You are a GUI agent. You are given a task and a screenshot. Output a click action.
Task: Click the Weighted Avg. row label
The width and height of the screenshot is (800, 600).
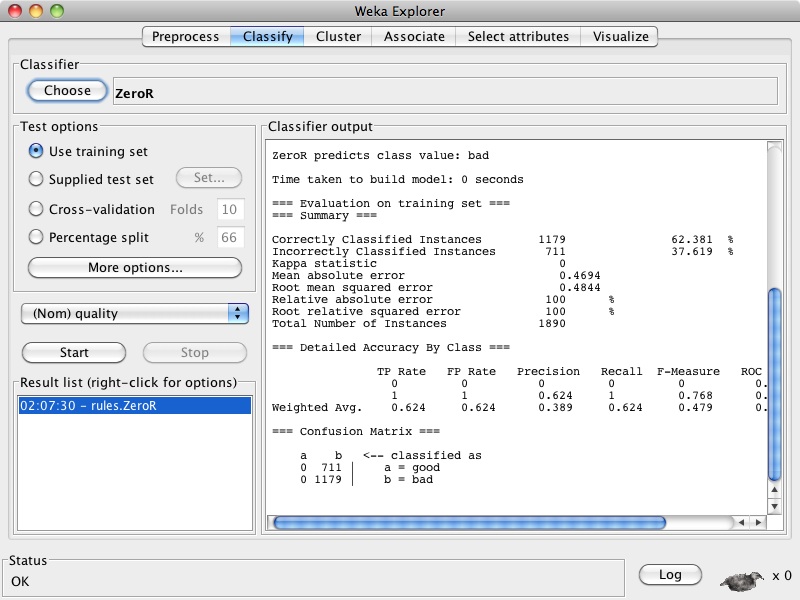317,408
